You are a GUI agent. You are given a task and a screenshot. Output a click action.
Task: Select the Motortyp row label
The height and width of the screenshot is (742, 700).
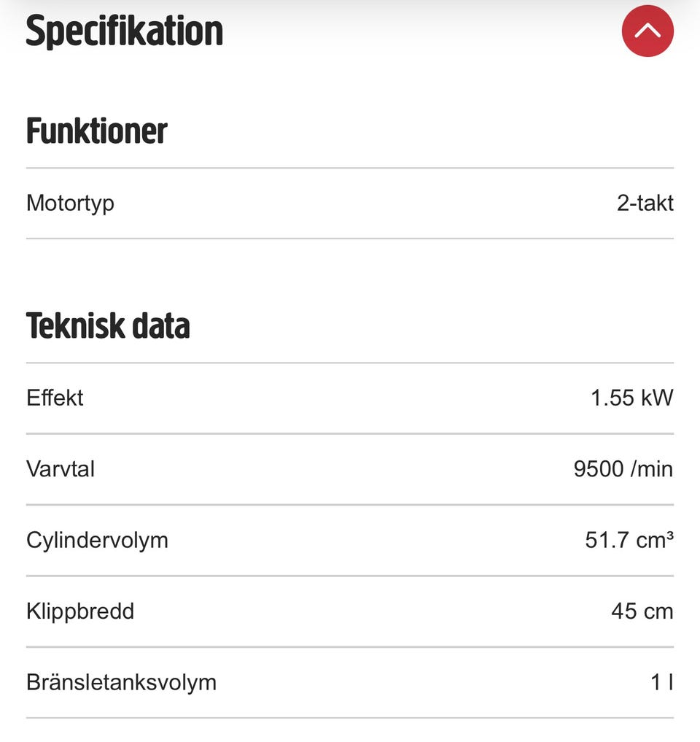point(70,203)
